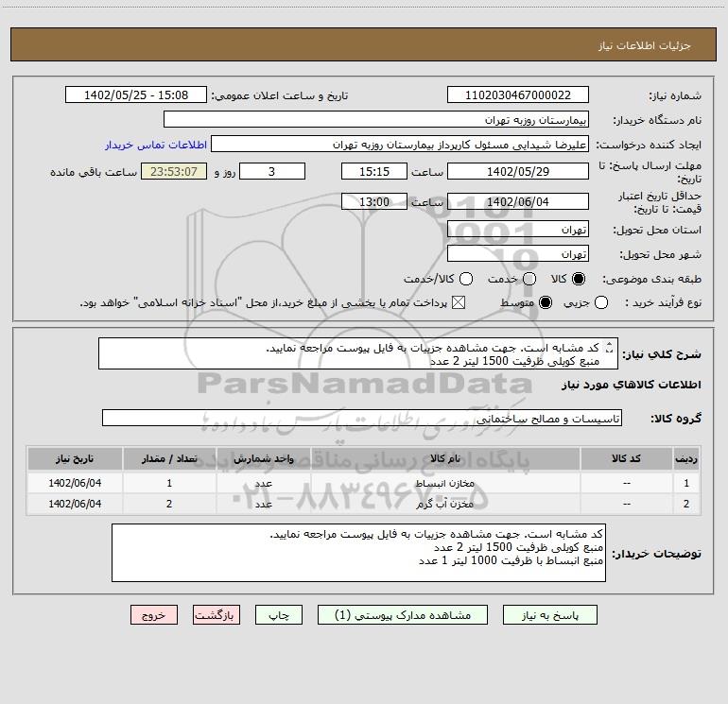728x704 pixels.
Task: Select the کالا/خدمت radio button
Action: pyautogui.click(x=466, y=279)
